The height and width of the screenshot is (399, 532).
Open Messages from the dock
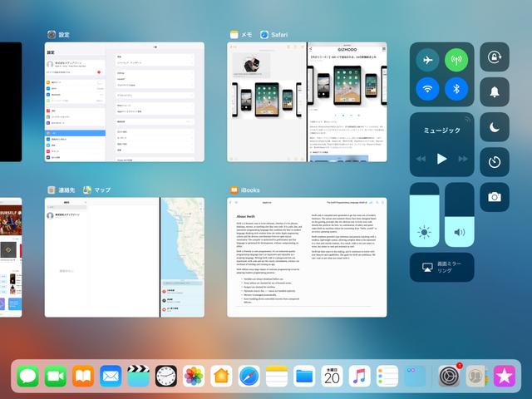(x=27, y=376)
